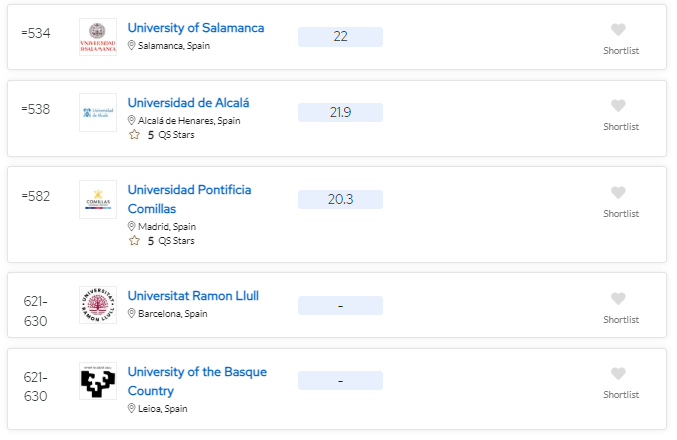Click the Basque Country university logo
This screenshot has width=677, height=440.
[98, 381]
